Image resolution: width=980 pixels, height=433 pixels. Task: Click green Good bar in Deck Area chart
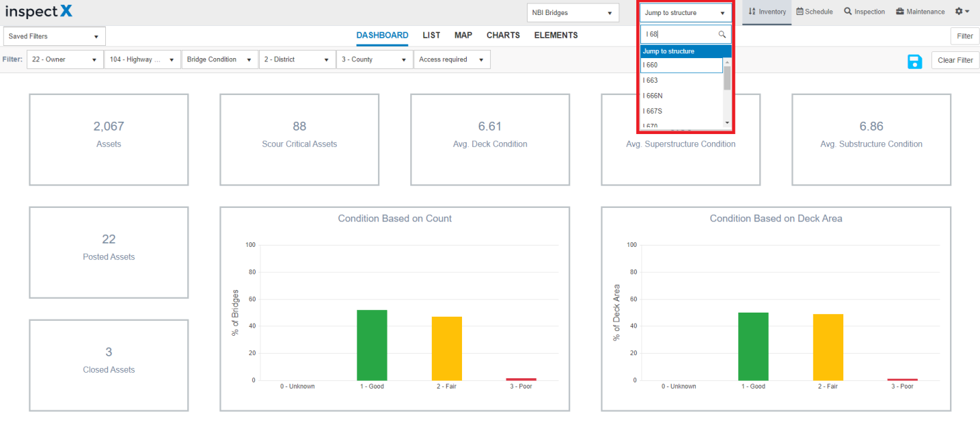753,347
